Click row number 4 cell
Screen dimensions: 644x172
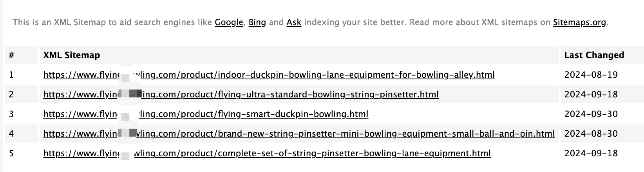(x=11, y=134)
